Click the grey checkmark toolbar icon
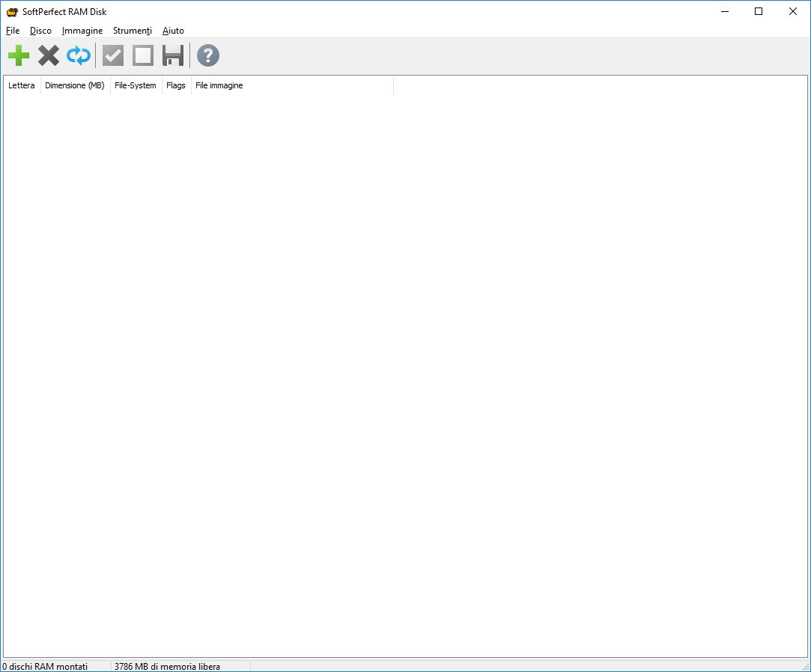This screenshot has width=811, height=672. tap(113, 55)
